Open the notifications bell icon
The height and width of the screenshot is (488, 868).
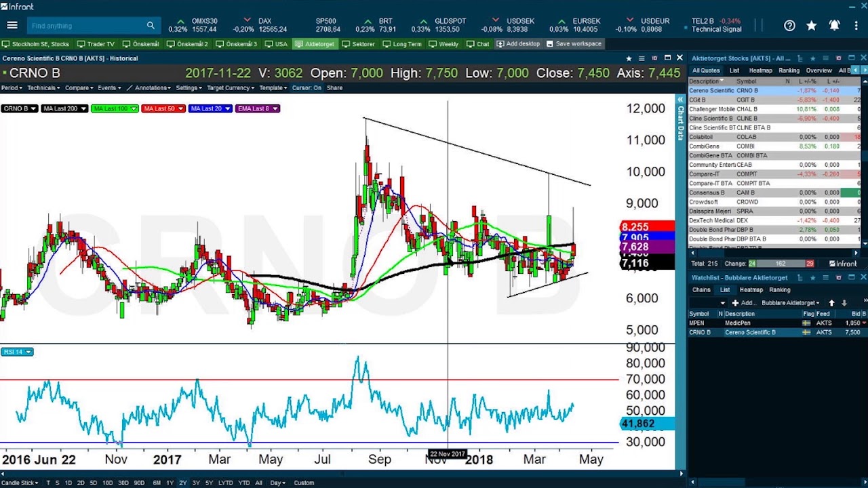point(834,26)
